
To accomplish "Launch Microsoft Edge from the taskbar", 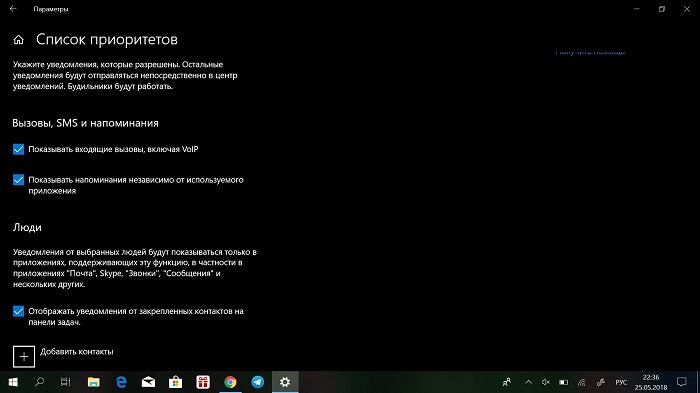I will (121, 382).
